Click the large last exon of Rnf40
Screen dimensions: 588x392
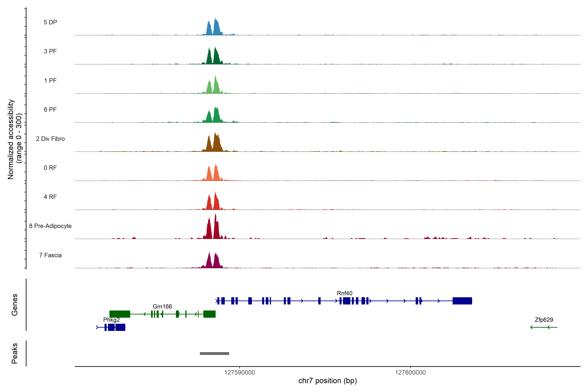[x=462, y=301]
